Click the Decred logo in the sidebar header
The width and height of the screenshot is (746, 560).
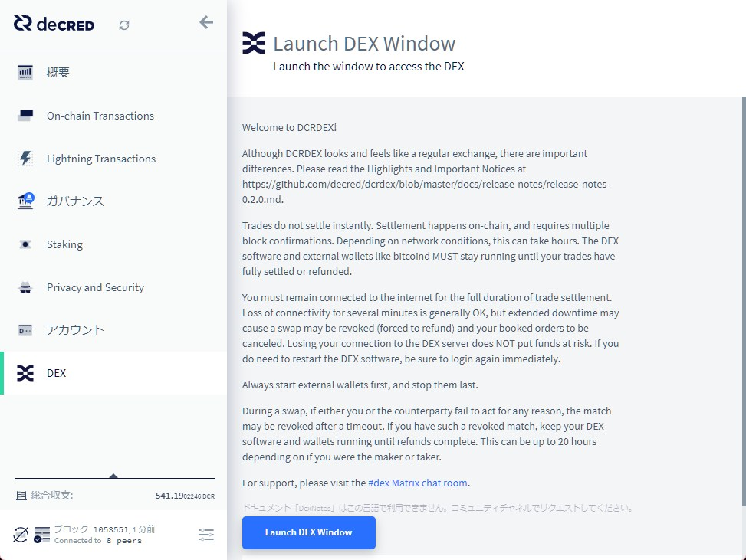[54, 24]
